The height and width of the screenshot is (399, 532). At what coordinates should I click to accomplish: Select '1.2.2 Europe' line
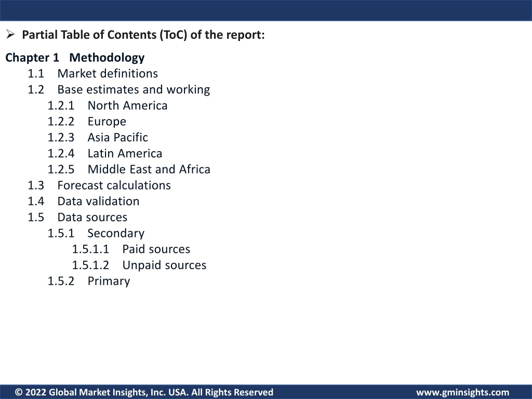tap(87, 122)
